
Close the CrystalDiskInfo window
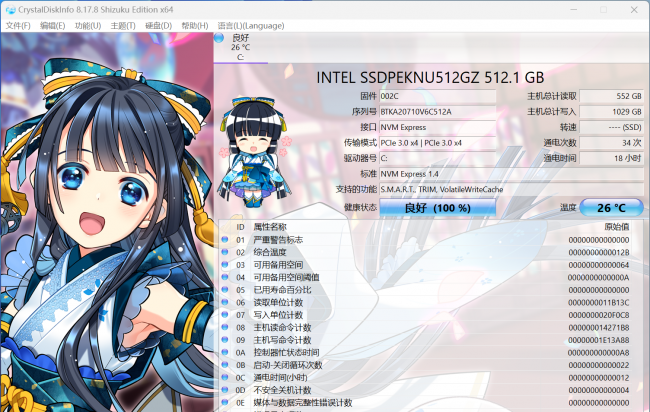(x=634, y=10)
